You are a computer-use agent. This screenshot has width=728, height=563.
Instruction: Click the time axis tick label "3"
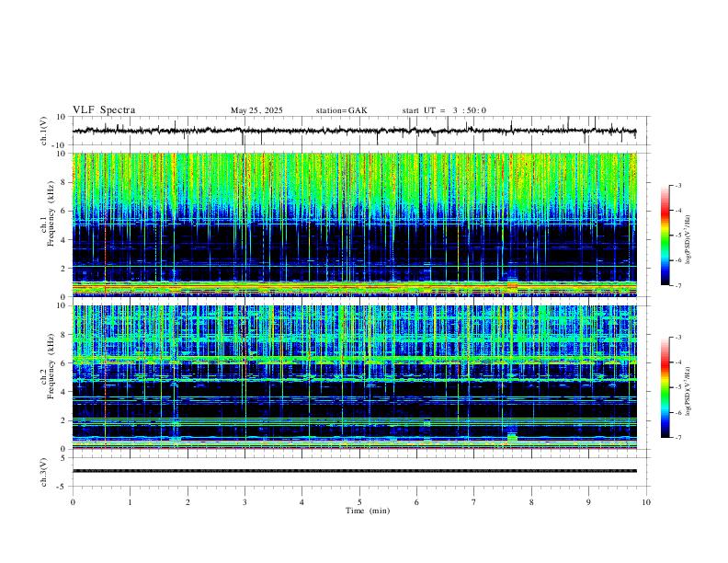(245, 502)
